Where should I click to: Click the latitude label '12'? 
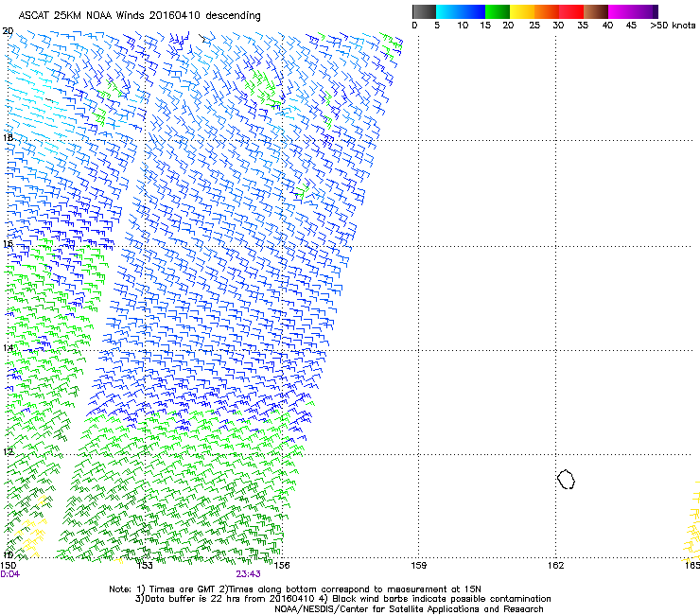click(x=8, y=451)
